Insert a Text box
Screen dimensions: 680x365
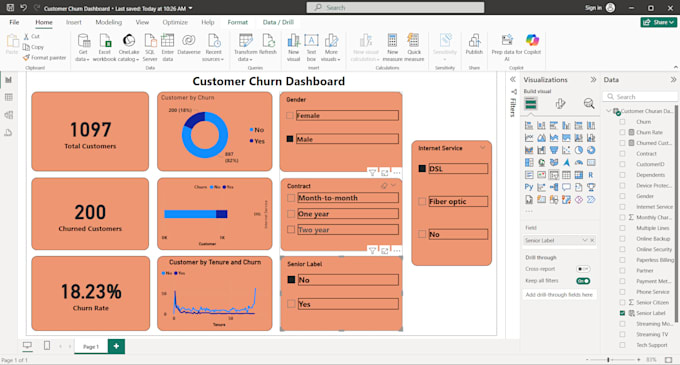311,48
